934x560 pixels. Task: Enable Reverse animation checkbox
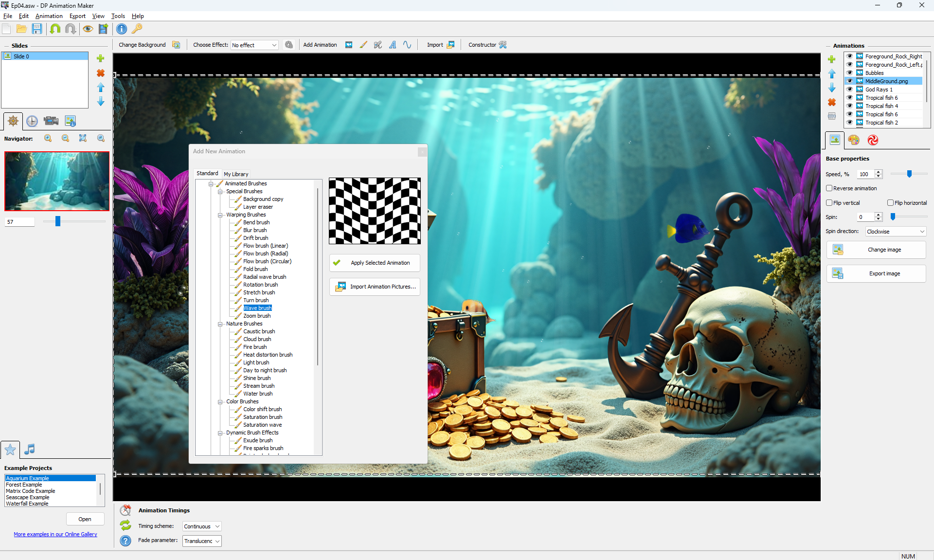(x=829, y=188)
